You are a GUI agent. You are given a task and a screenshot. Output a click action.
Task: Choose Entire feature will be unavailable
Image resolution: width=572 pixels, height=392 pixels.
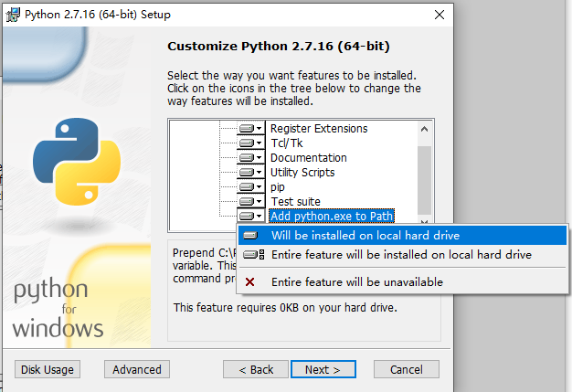(x=402, y=281)
